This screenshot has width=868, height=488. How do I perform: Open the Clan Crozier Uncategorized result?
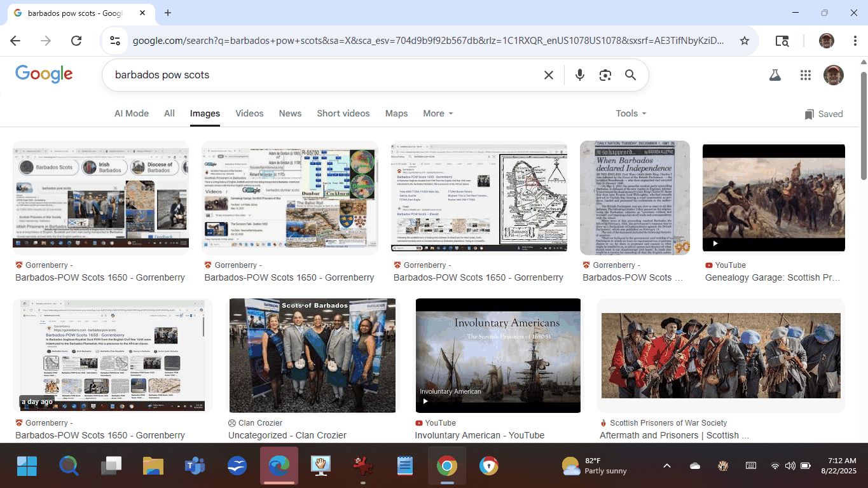coord(287,435)
